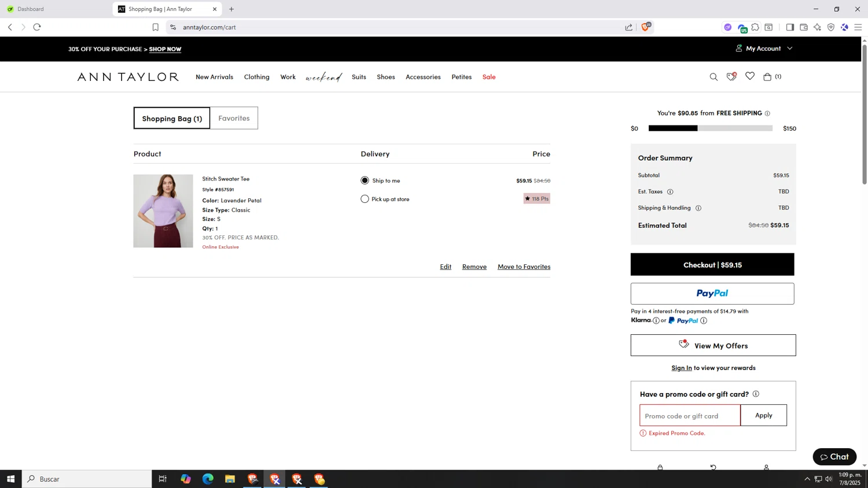
Task: Edit the Stitch Sweater Tee item
Action: (x=446, y=267)
